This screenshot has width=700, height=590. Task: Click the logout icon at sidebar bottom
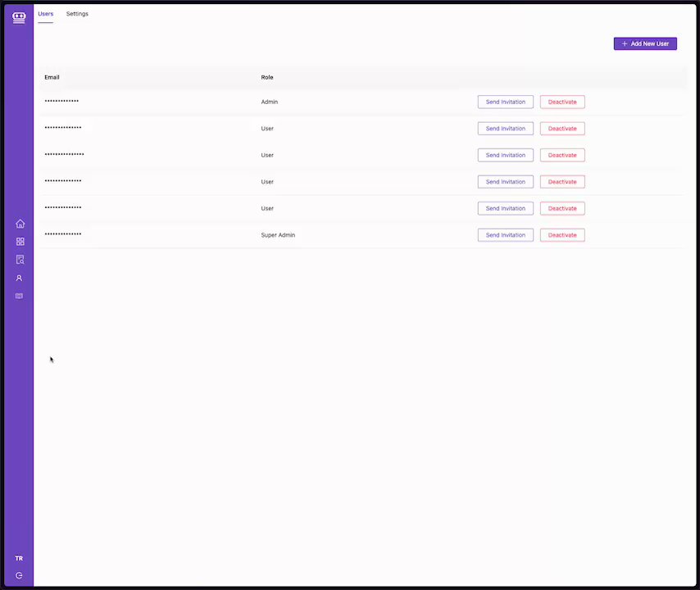19,575
